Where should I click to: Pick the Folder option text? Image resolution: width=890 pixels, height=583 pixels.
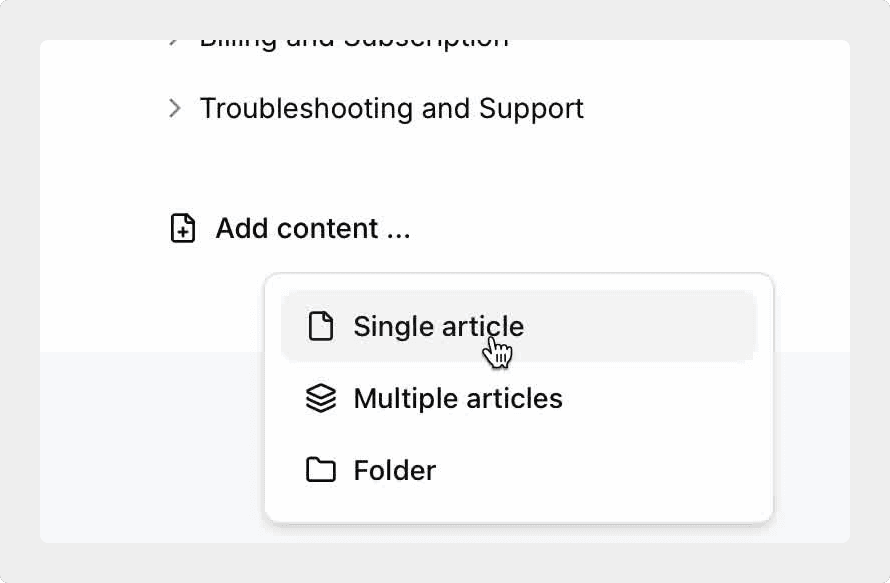(x=395, y=470)
